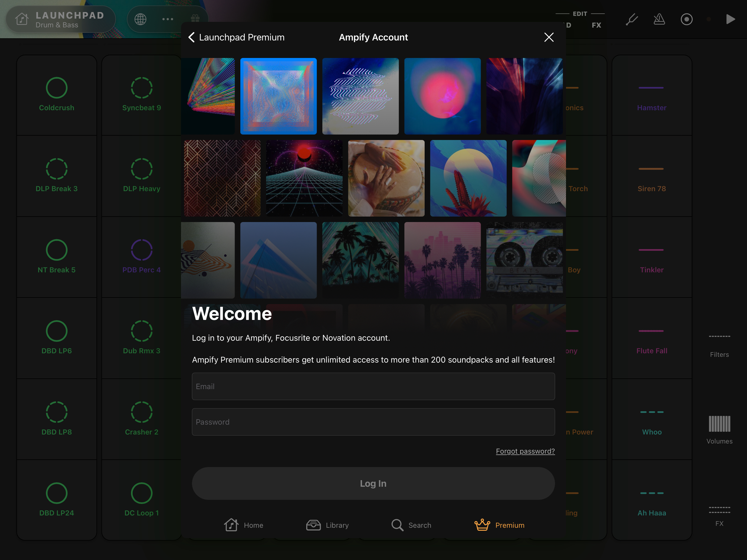Trigger the Tinkler pad

click(652, 257)
